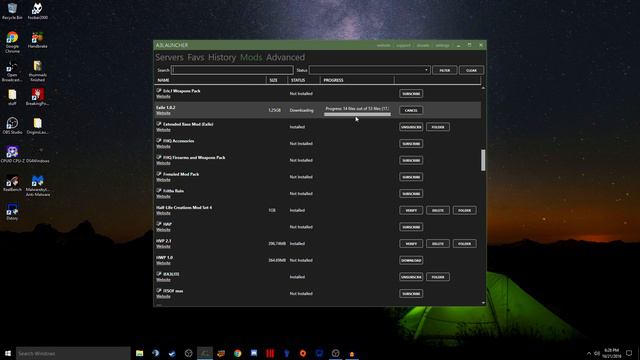Open File Explorer from the taskbar
Viewport: 640px width, 360px height.
[x=140, y=353]
